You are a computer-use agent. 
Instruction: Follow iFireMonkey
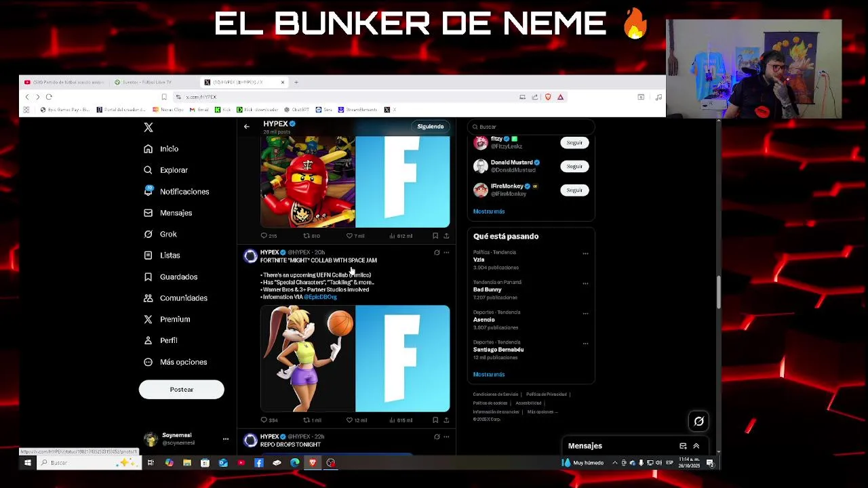coord(574,190)
